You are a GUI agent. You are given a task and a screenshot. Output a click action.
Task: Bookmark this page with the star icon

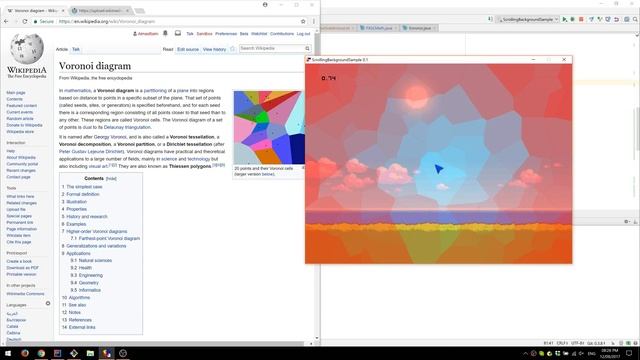pyautogui.click(x=303, y=21)
